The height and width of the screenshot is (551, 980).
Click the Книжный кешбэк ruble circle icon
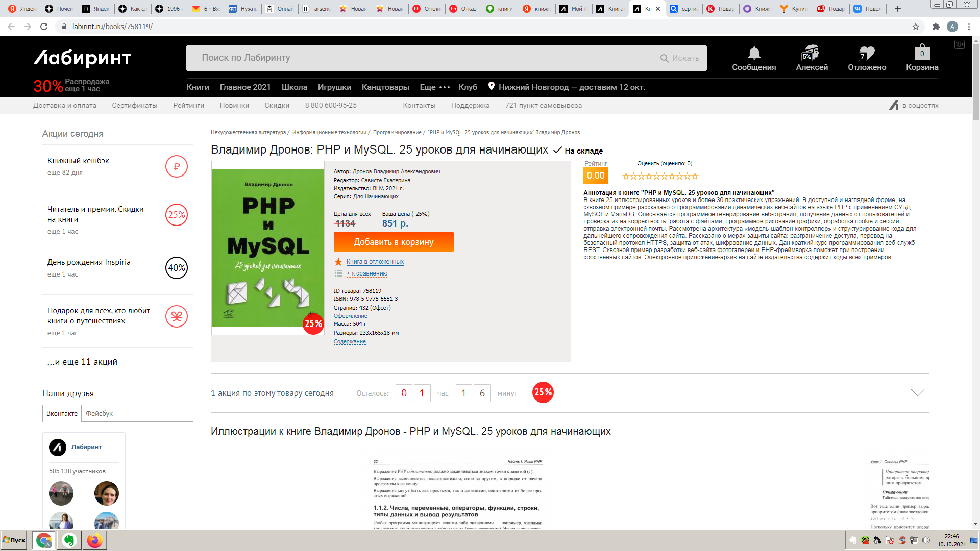coord(177,166)
